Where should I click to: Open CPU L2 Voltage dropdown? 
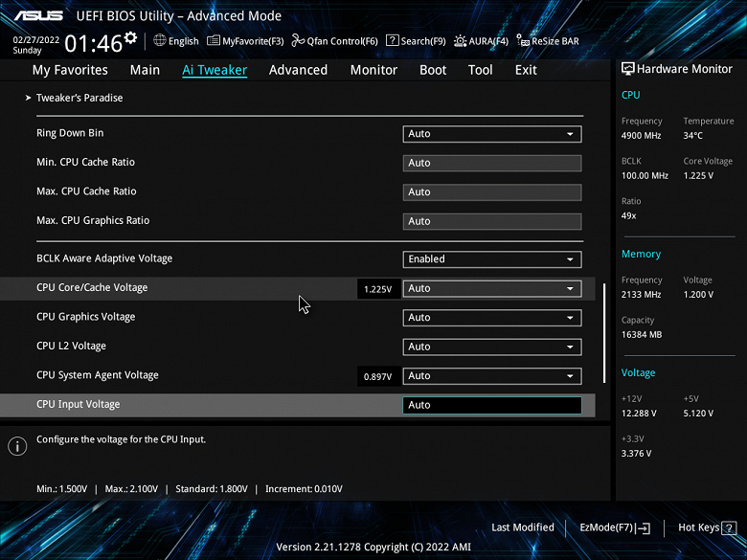coord(491,347)
